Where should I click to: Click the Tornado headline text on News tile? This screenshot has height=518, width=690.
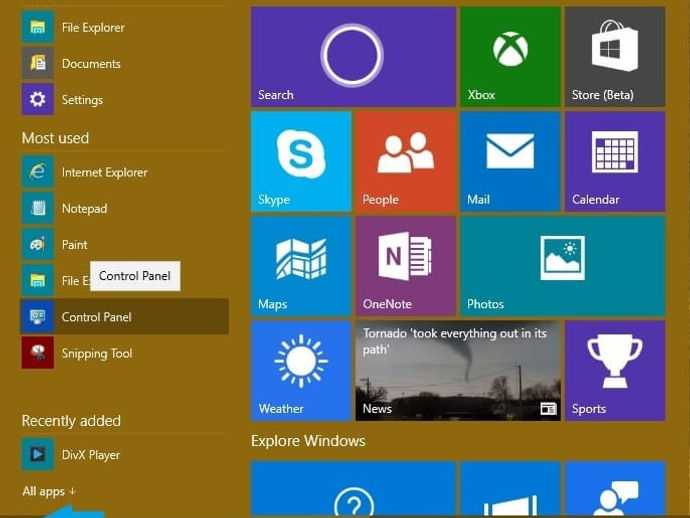pos(455,341)
